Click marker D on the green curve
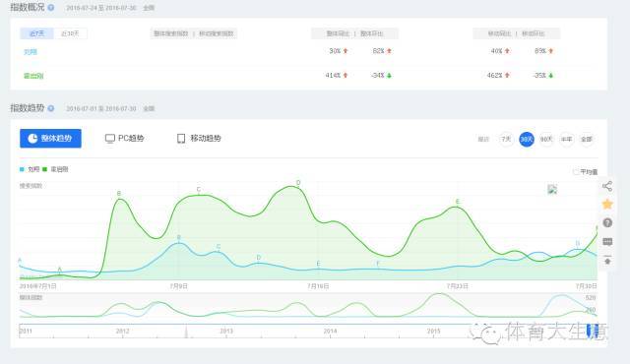Image resolution: width=630 pixels, height=364 pixels. click(x=298, y=183)
